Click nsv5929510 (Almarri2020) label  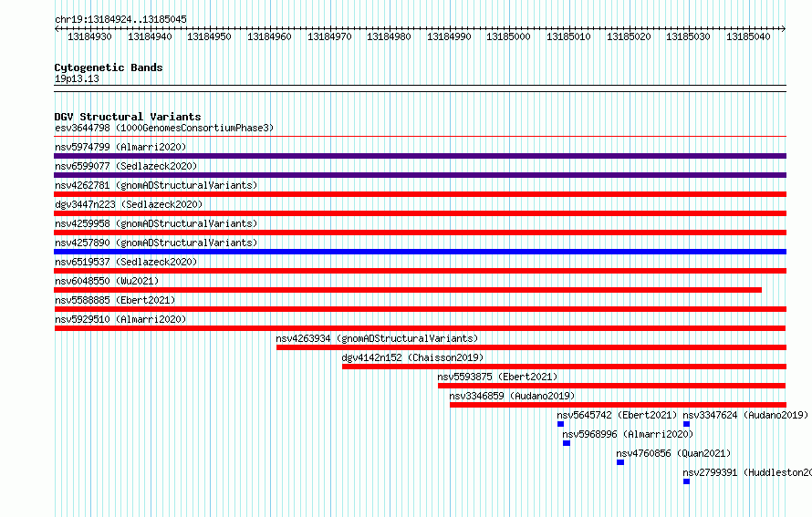coord(120,319)
